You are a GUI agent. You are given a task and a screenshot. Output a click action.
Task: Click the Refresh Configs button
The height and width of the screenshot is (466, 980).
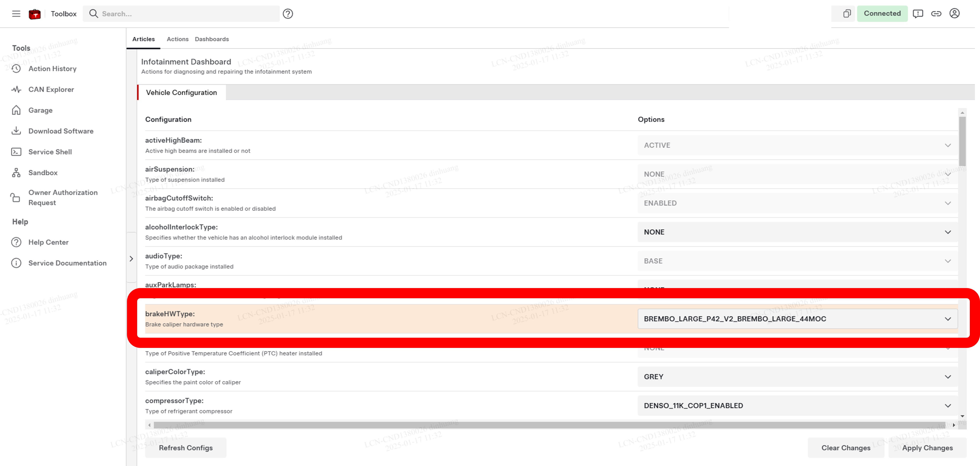186,448
